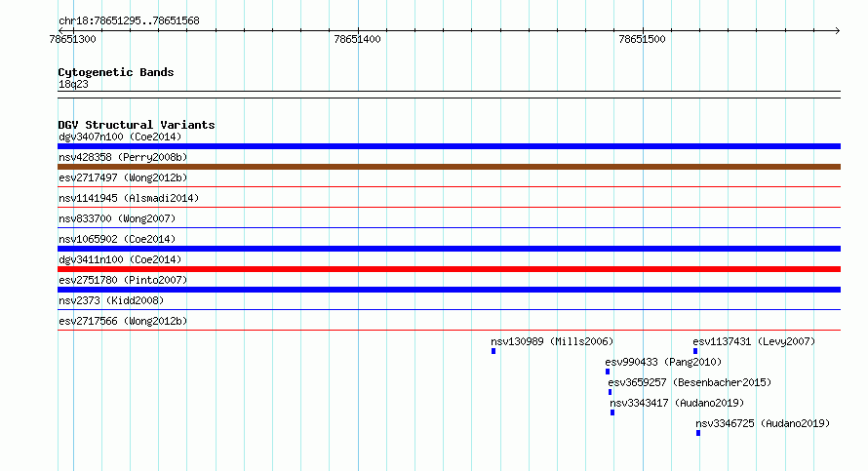The height and width of the screenshot is (471, 868).
Task: Click the esv2717566 (Wong2012b) label
Action: pos(123,321)
